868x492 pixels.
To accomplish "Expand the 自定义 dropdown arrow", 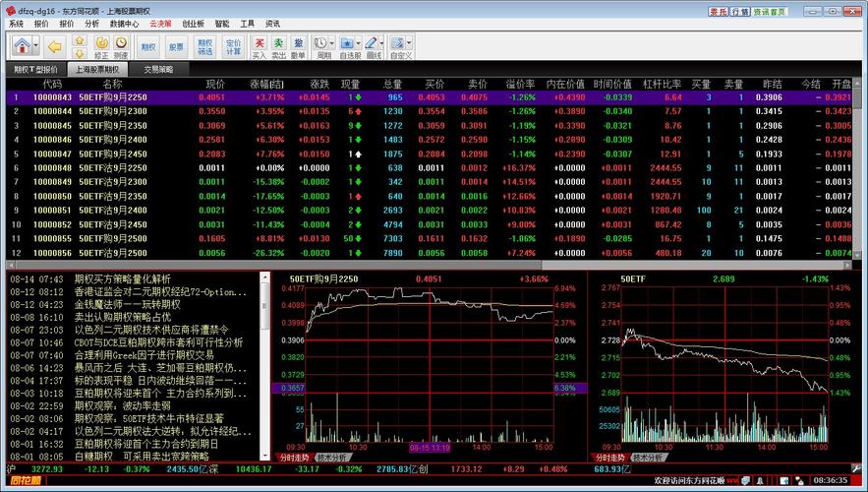I will [x=409, y=43].
